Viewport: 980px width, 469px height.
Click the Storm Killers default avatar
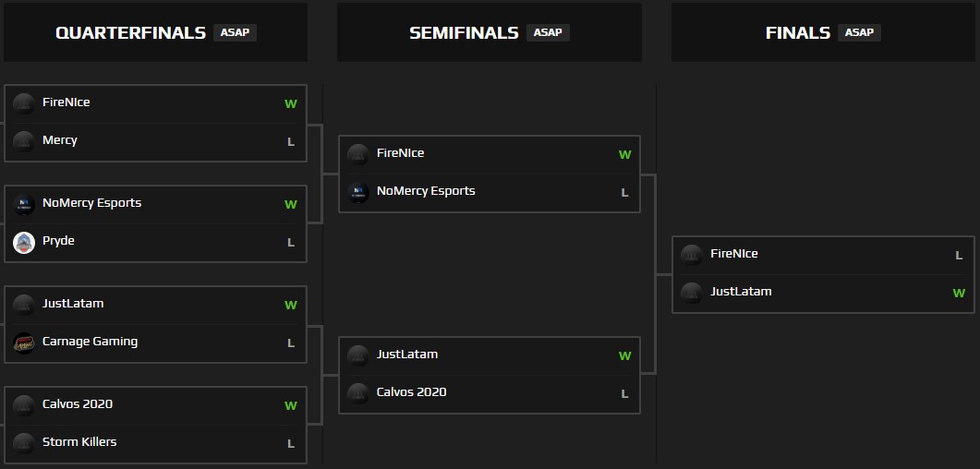click(x=24, y=443)
